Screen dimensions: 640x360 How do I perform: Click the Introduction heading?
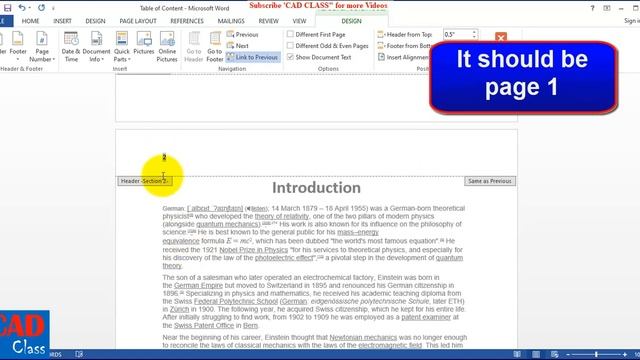(316, 188)
